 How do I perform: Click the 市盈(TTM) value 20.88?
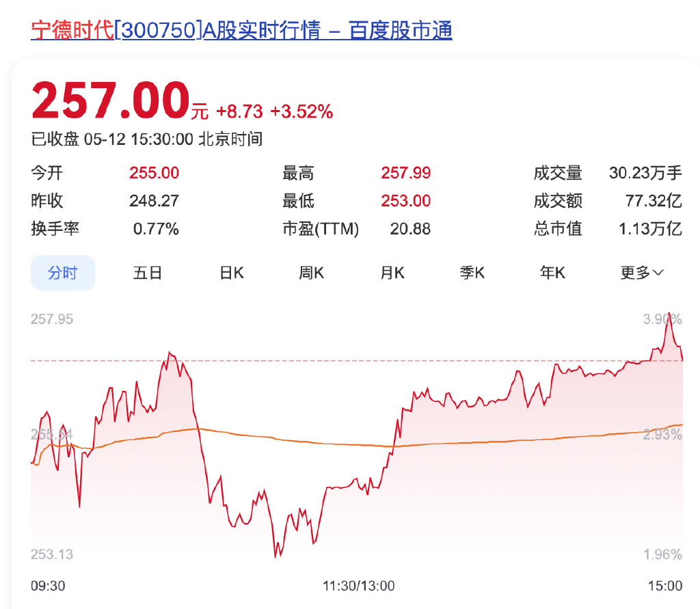410,228
